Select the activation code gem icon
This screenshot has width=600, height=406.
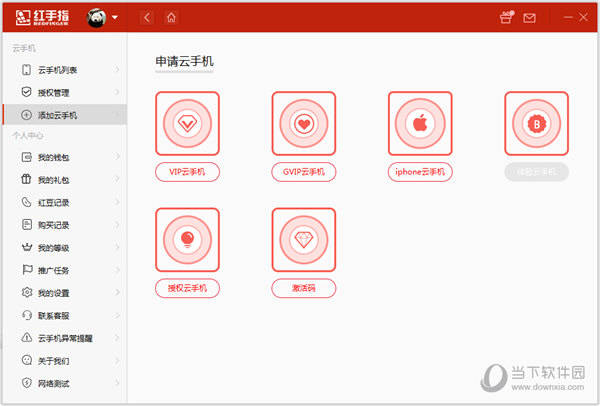[x=304, y=240]
